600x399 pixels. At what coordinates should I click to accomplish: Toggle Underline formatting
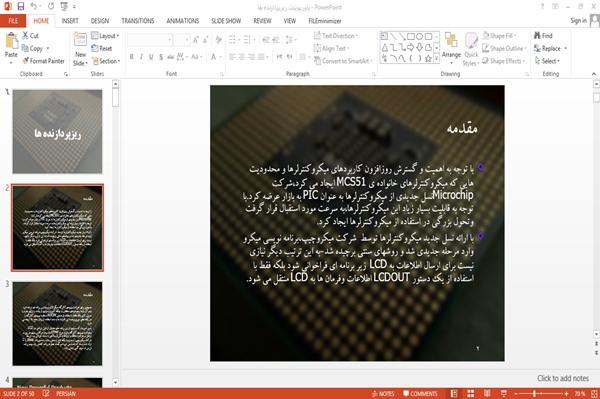click(151, 57)
